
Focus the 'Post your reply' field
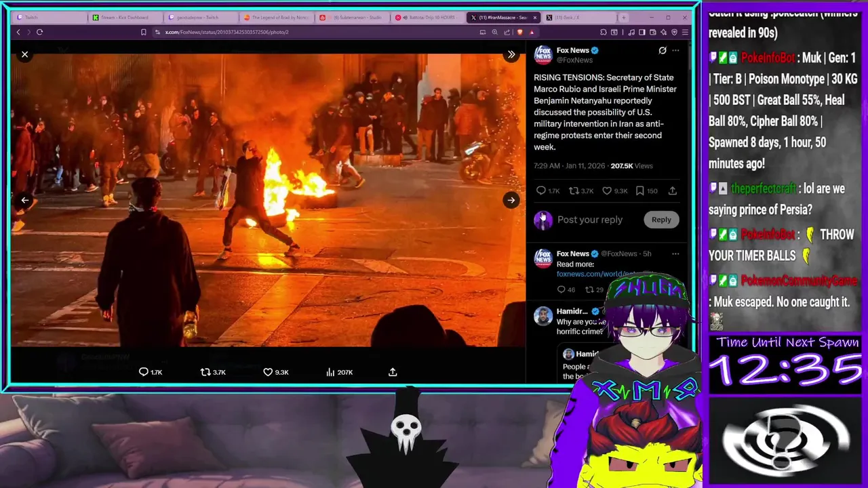point(590,220)
